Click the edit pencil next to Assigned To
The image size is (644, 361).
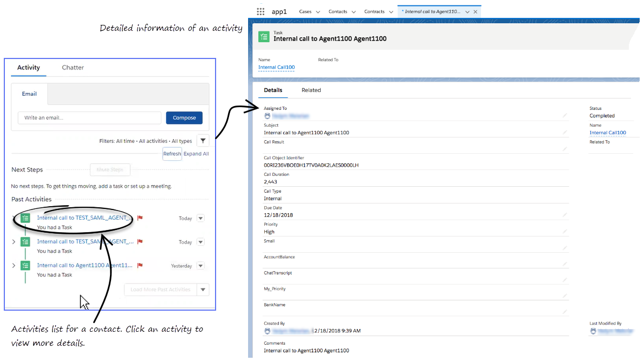pos(564,115)
